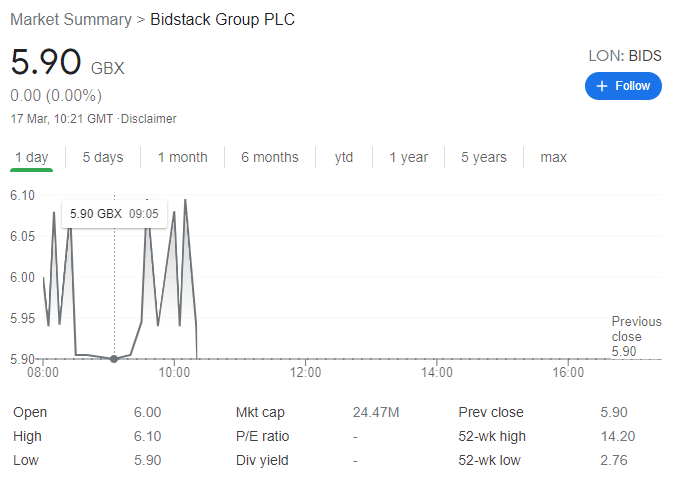The height and width of the screenshot is (489, 688).
Task: Click the 0.00 (0.00%) change value
Action: tap(56, 95)
